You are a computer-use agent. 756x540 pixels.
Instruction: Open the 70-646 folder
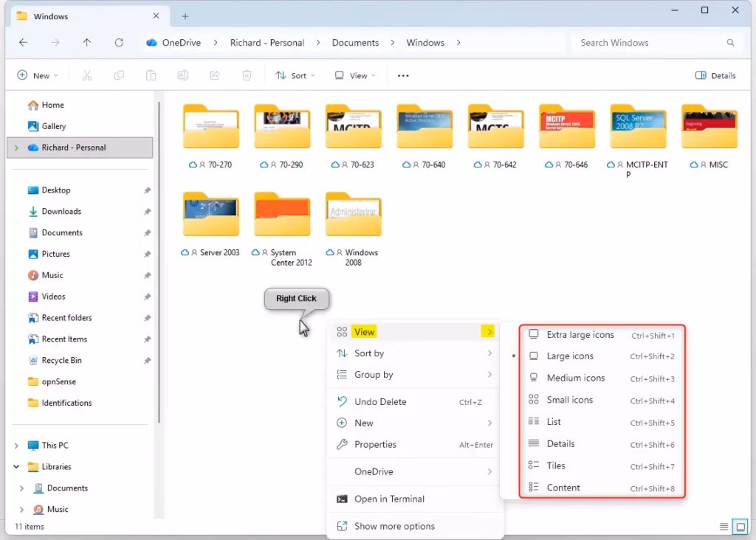pyautogui.click(x=566, y=136)
